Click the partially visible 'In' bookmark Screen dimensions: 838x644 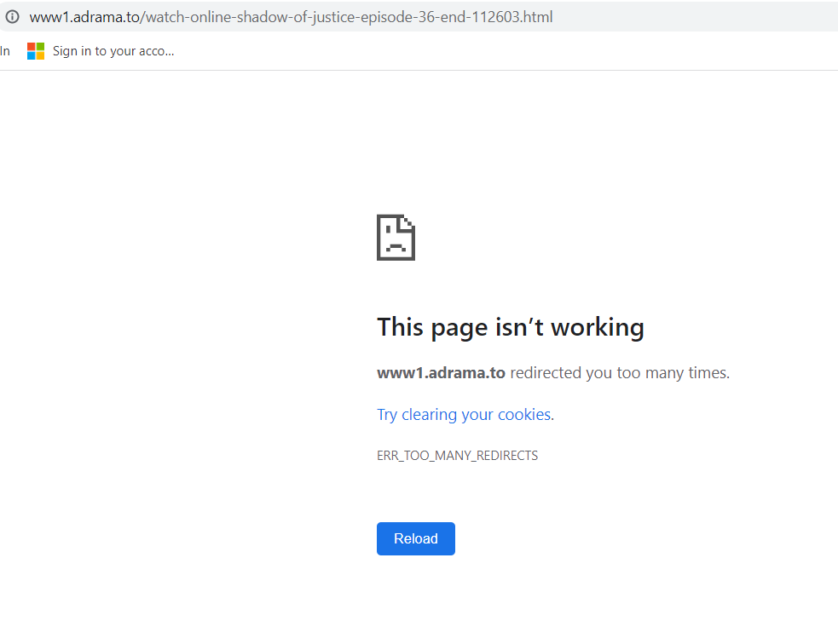pos(5,51)
